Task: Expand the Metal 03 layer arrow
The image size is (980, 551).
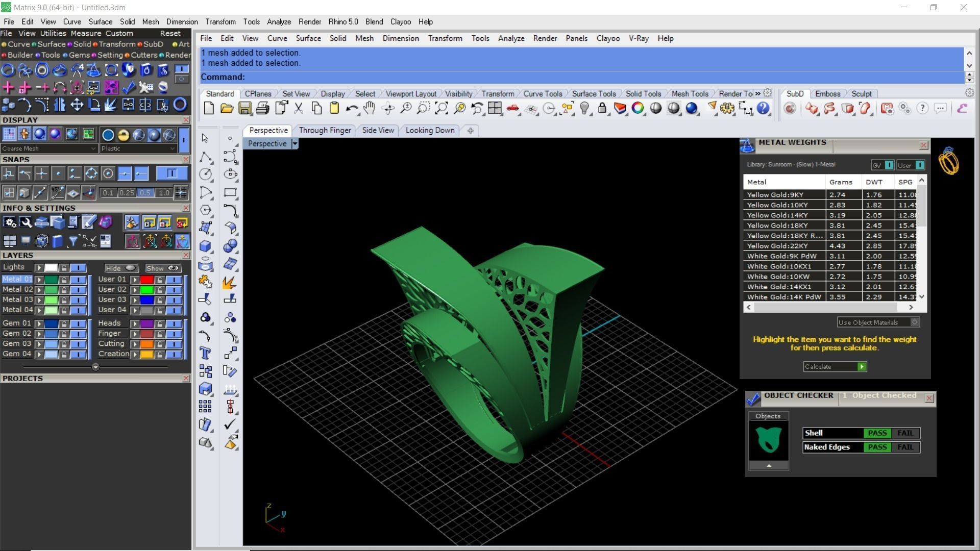Action: (x=39, y=300)
